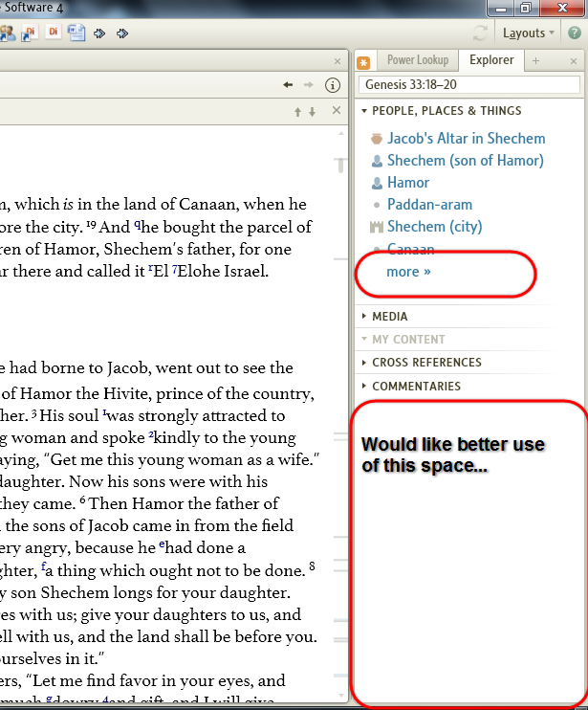Click the scrollbar down arrow in text pane
The height and width of the screenshot is (710, 588).
click(x=341, y=696)
